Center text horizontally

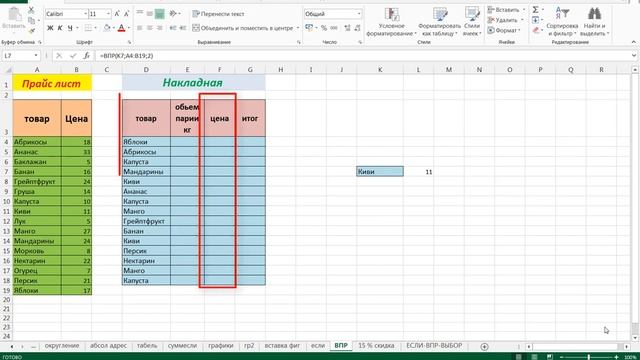coord(149,28)
